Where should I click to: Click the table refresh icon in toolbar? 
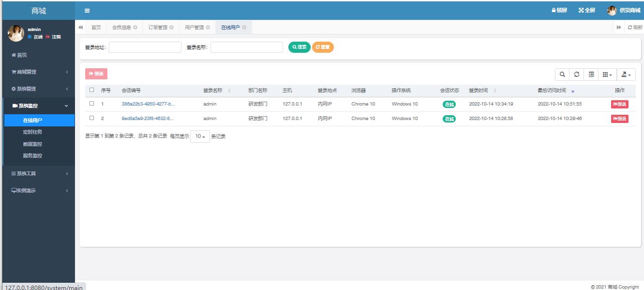coord(577,75)
